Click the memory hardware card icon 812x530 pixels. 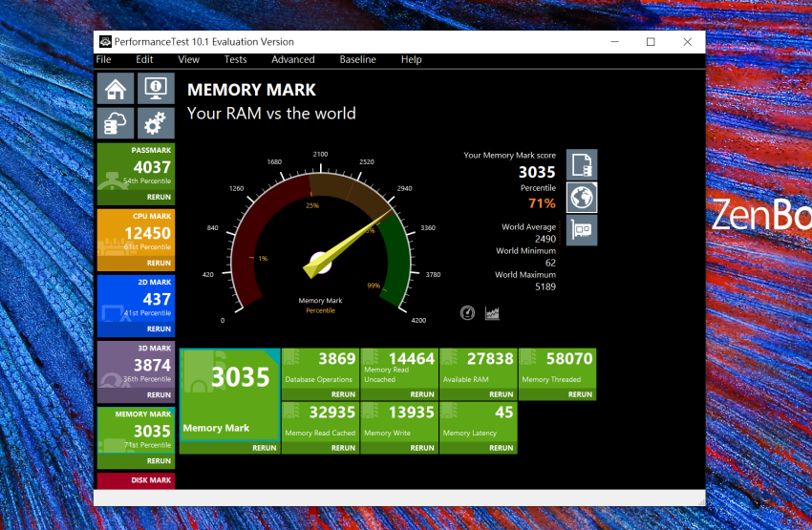[x=582, y=230]
